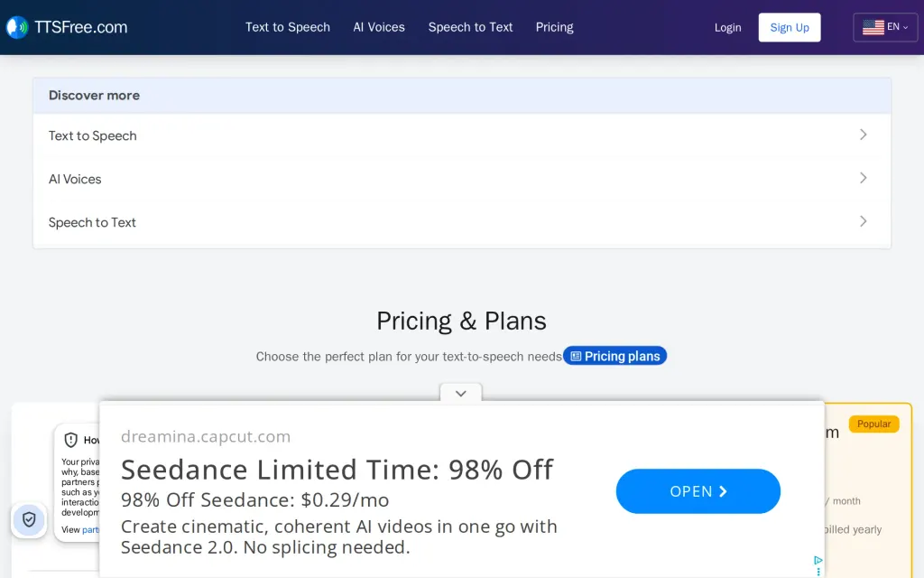Image resolution: width=924 pixels, height=578 pixels.
Task: Open Text to Speech row in Discover more
Action: (x=461, y=135)
